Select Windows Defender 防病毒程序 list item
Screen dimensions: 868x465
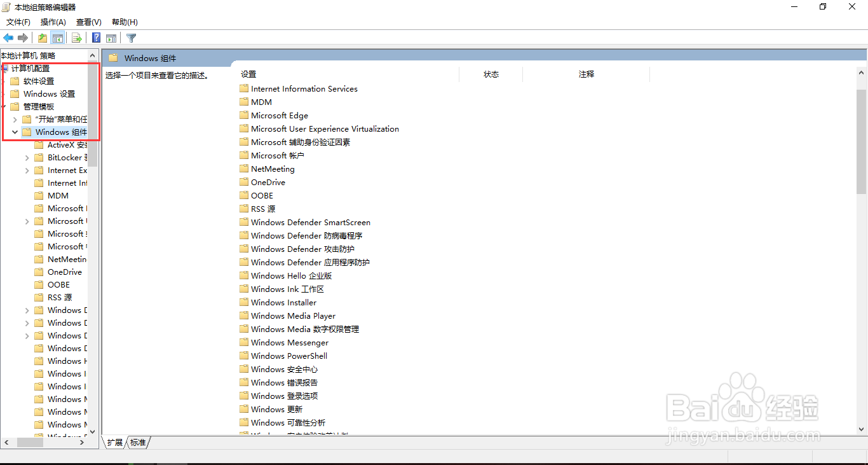point(306,235)
